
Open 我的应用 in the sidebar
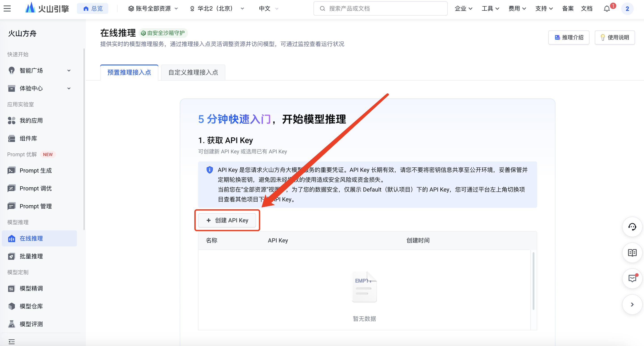pos(31,121)
